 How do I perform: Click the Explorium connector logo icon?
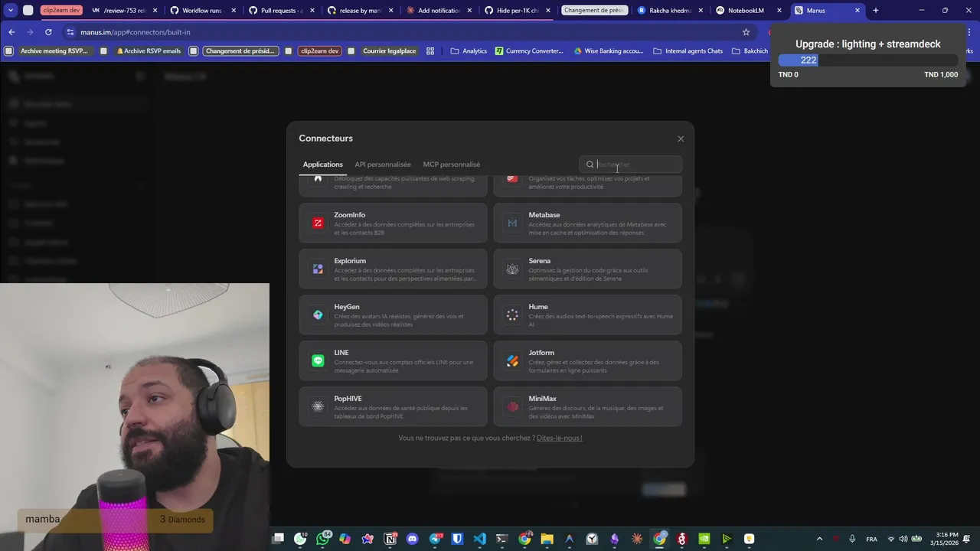click(318, 269)
